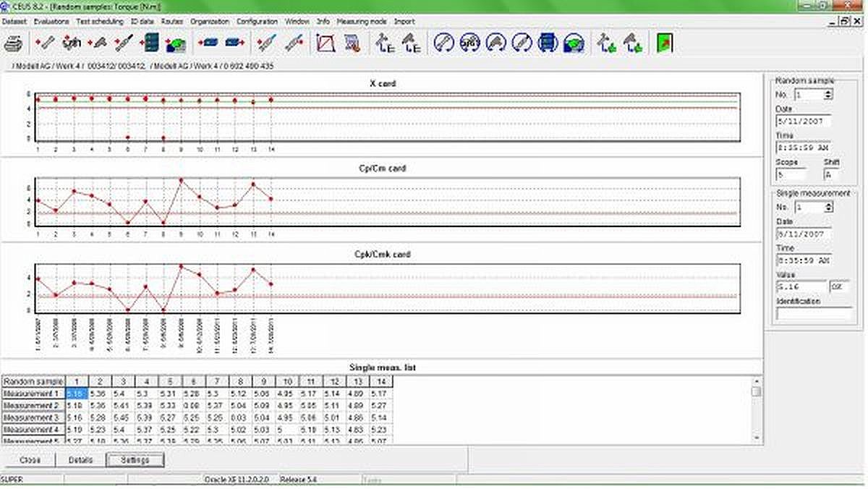Click the Identification input field
Image resolution: width=868 pixels, height=489 pixels.
tap(814, 314)
